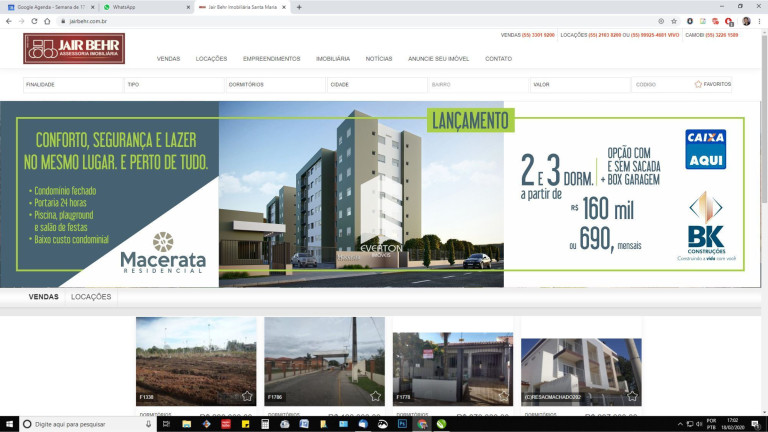Open the Windows Start menu
Image resolution: width=768 pixels, height=432 pixels.
tap(9, 424)
